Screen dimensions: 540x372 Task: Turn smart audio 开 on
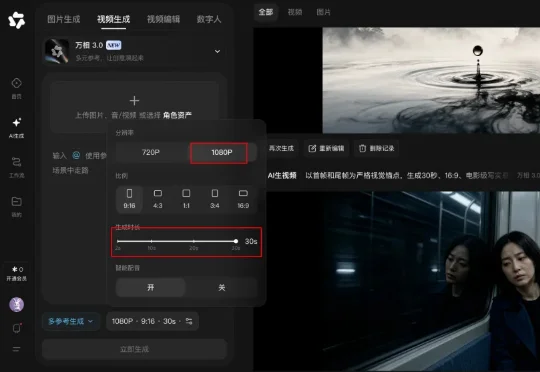tap(151, 287)
